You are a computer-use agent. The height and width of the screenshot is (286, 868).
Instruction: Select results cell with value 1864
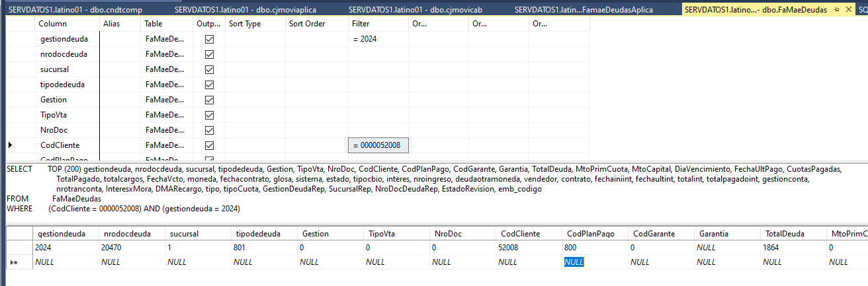[793, 248]
